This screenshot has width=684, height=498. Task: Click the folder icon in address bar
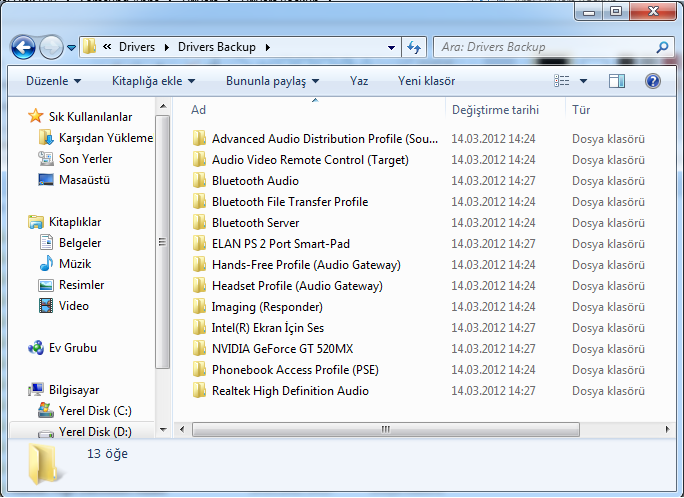[x=89, y=47]
